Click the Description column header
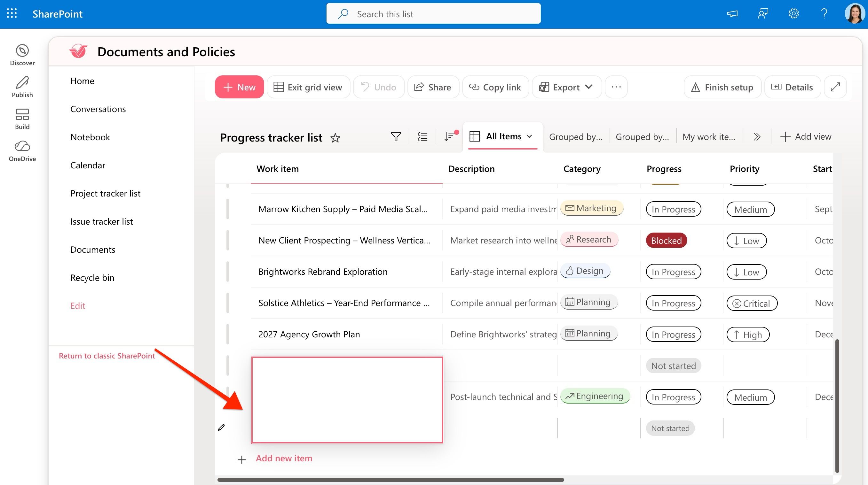 click(471, 169)
